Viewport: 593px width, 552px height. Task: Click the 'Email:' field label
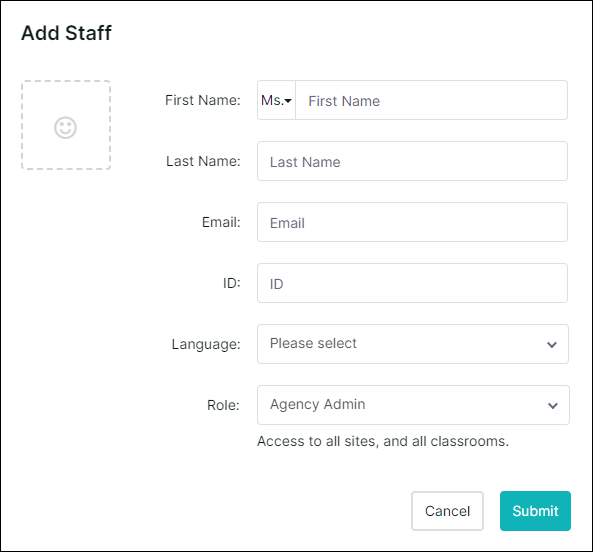pos(221,222)
